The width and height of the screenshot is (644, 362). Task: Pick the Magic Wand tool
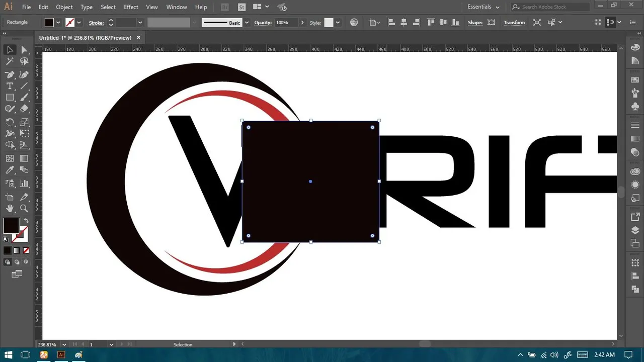[x=10, y=62]
